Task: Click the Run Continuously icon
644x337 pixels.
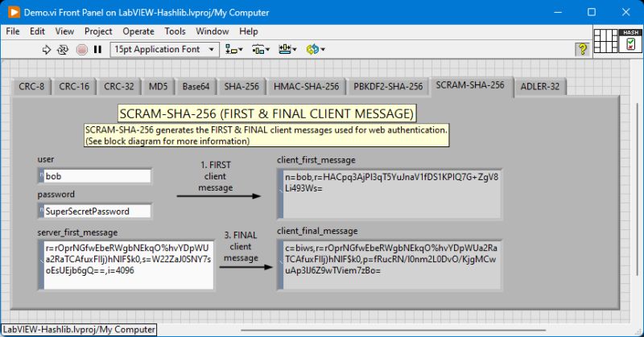Action: tap(63, 50)
